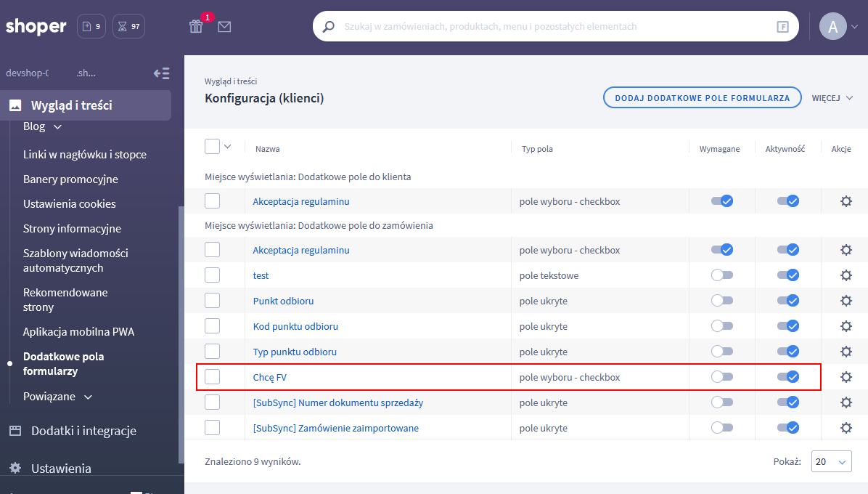Toggle Aktywność for Kod punktu odbioru
The width and height of the screenshot is (868, 494).
point(787,326)
